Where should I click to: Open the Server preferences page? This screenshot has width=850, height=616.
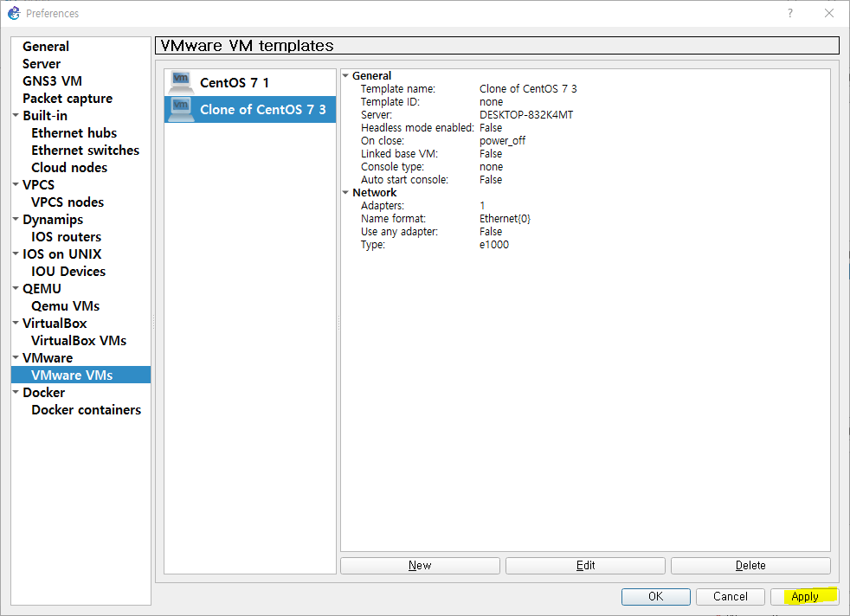(x=42, y=64)
